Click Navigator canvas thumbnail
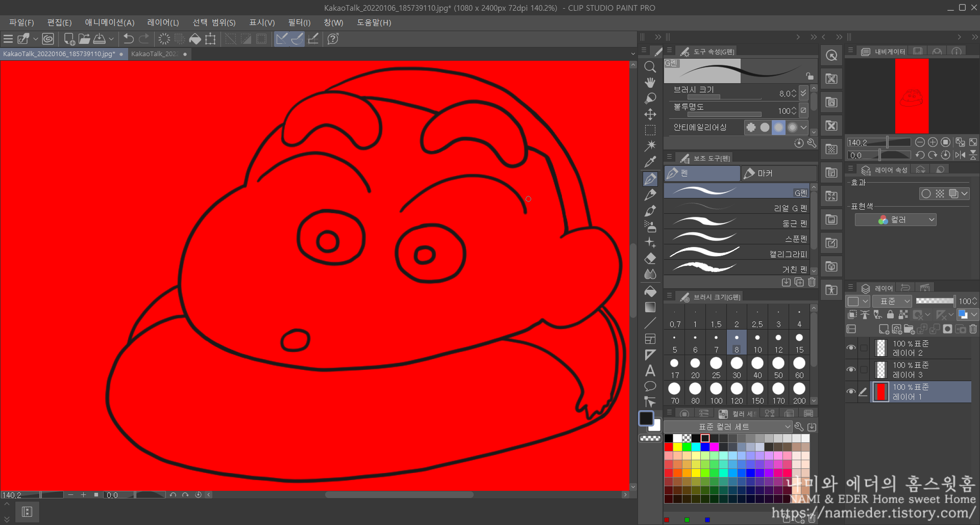 click(x=912, y=96)
